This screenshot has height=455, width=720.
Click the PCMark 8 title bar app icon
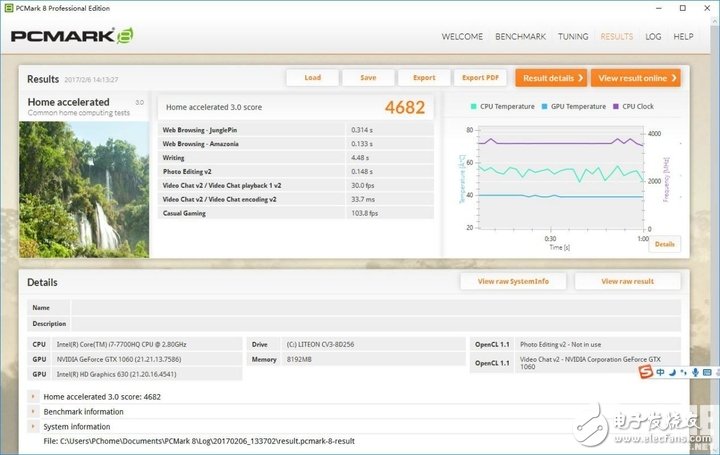point(8,7)
